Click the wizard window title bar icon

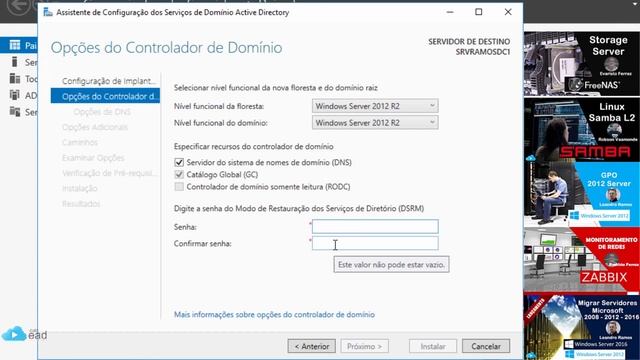(x=48, y=12)
